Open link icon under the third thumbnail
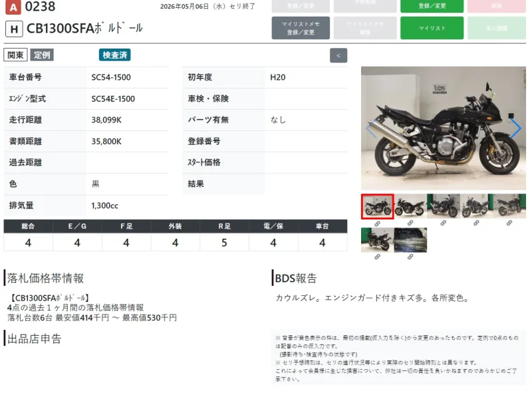This screenshot has width=532, height=399. [443, 223]
